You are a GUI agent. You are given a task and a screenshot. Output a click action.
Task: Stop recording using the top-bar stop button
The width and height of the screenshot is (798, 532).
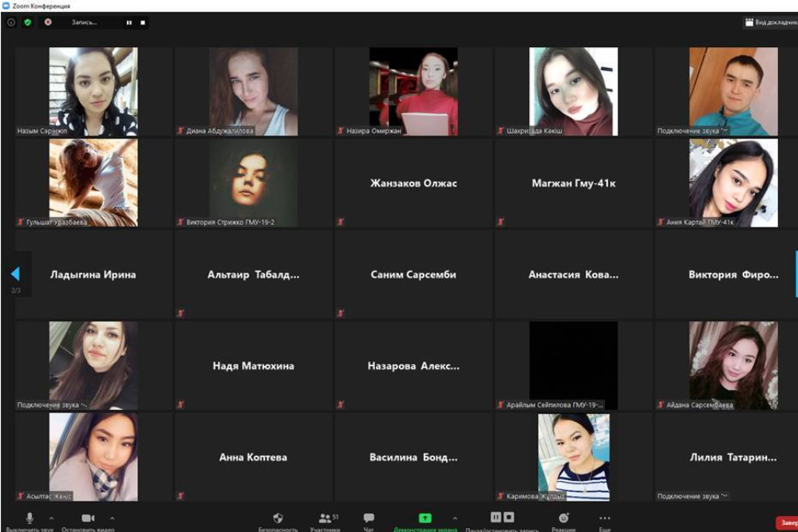pos(143,22)
